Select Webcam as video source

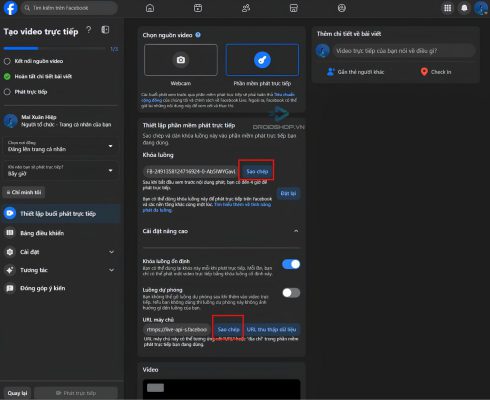tap(181, 60)
